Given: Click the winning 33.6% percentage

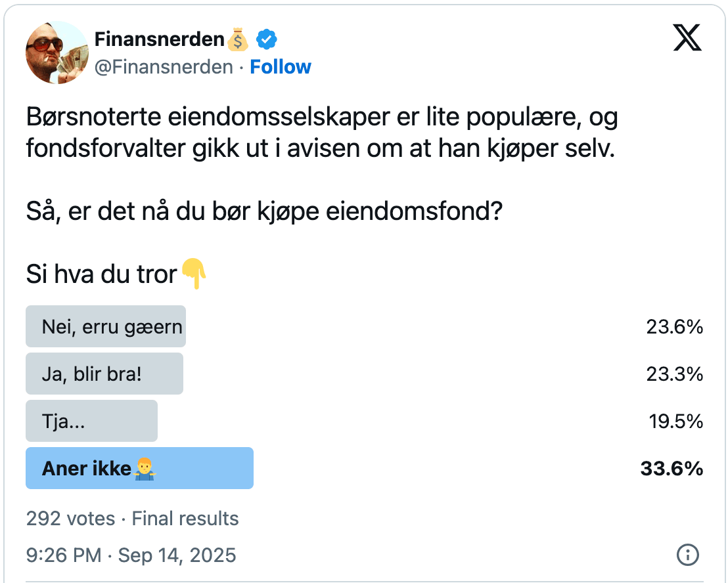Looking at the screenshot, I should pos(671,468).
